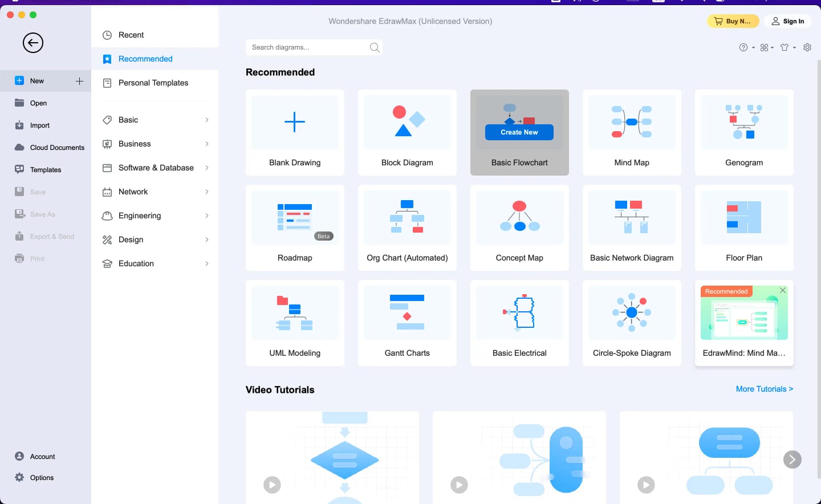Dismiss the EdrawMind recommendation card
This screenshot has width=821, height=504.
click(x=782, y=290)
